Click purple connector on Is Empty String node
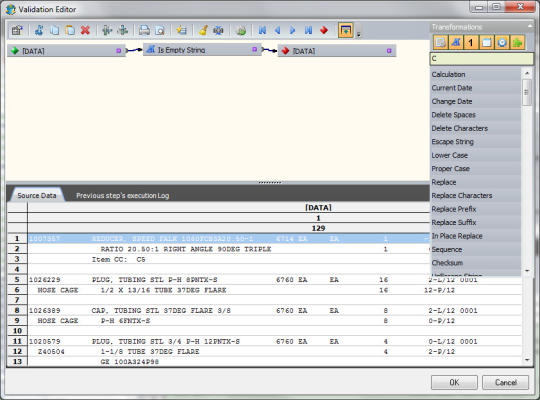Screen dimensions: 540x400 coord(255,50)
